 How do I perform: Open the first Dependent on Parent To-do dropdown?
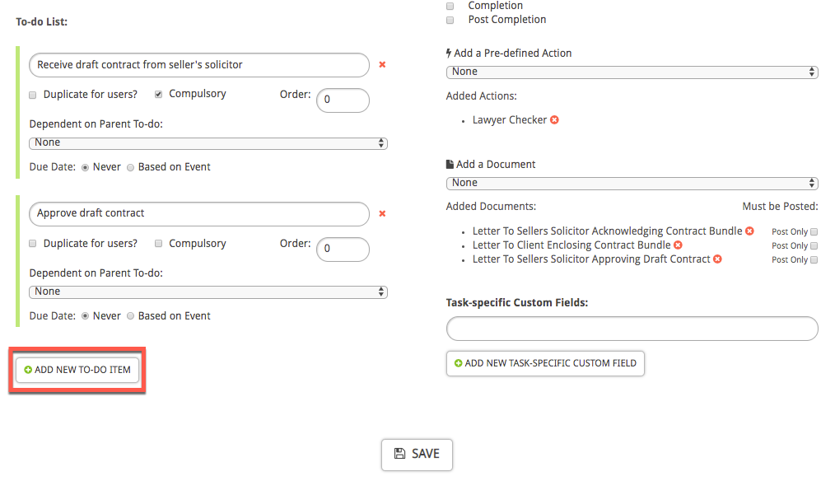point(208,142)
